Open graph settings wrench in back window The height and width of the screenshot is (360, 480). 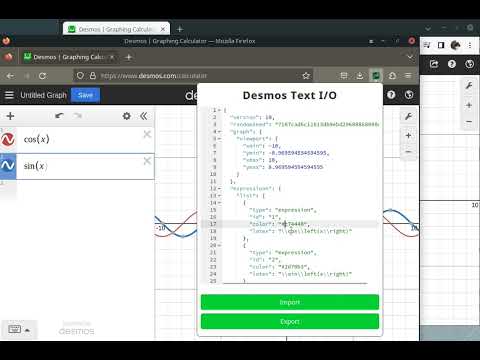(x=469, y=86)
